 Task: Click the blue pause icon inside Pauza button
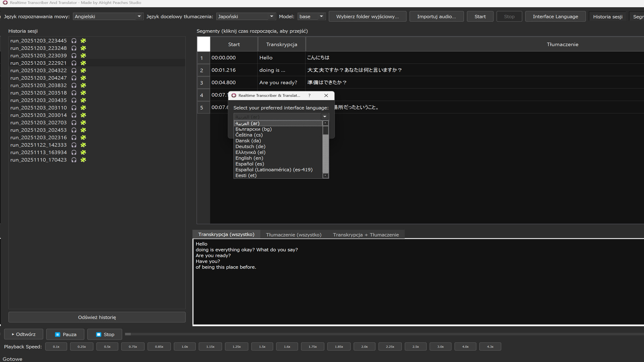57,334
